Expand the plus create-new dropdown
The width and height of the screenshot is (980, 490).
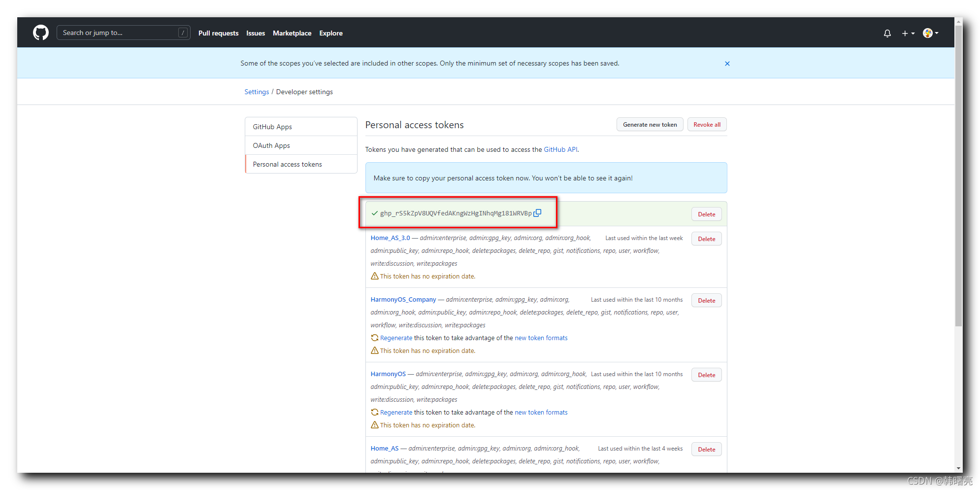(908, 34)
